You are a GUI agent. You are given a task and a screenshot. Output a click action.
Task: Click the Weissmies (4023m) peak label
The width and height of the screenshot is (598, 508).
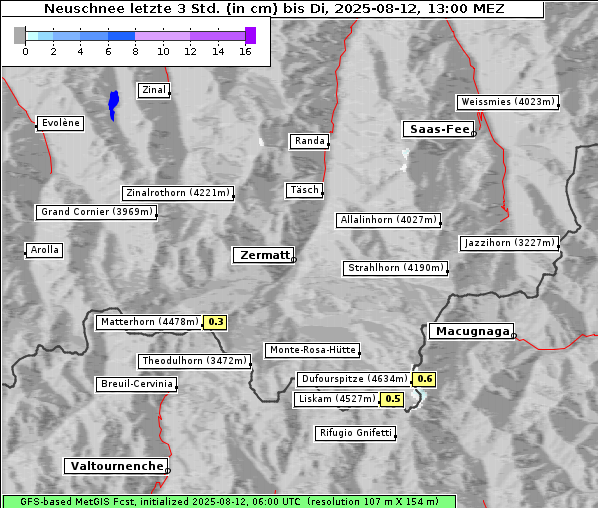[508, 102]
